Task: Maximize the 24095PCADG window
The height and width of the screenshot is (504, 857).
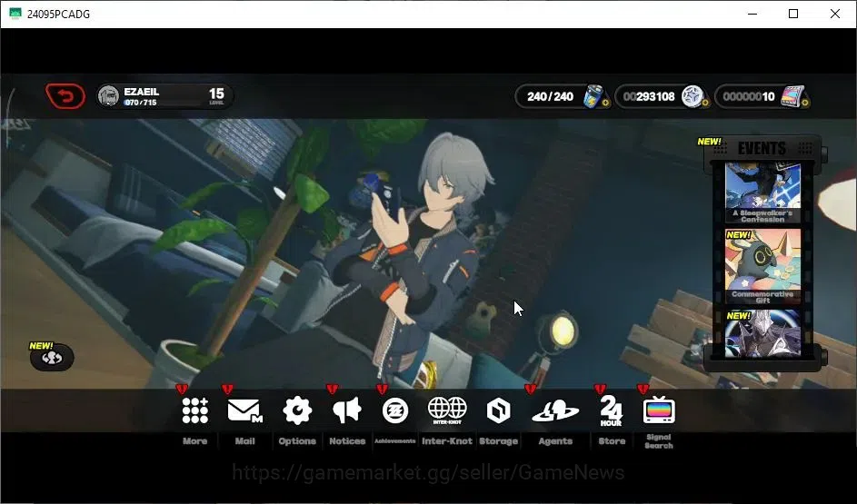Action: (x=793, y=14)
